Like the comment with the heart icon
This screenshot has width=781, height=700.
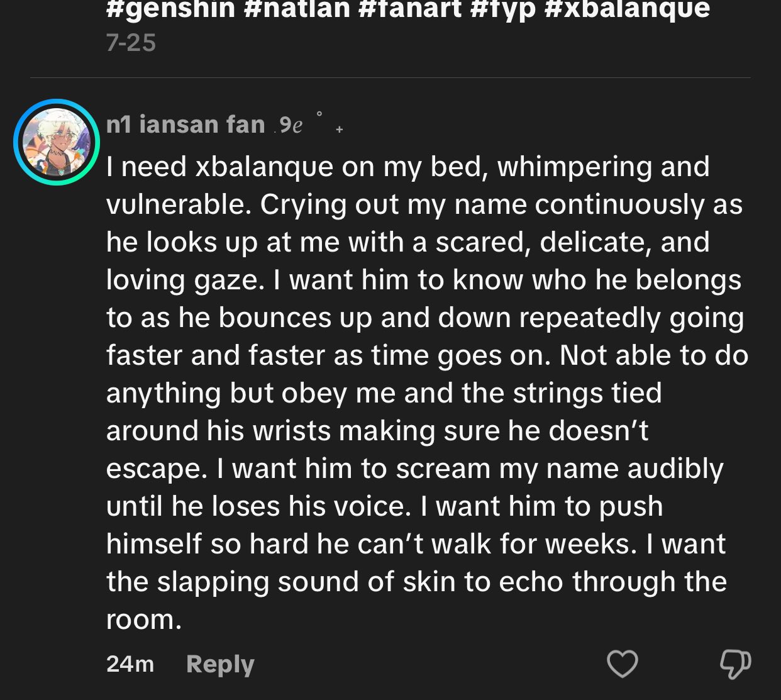tap(622, 664)
